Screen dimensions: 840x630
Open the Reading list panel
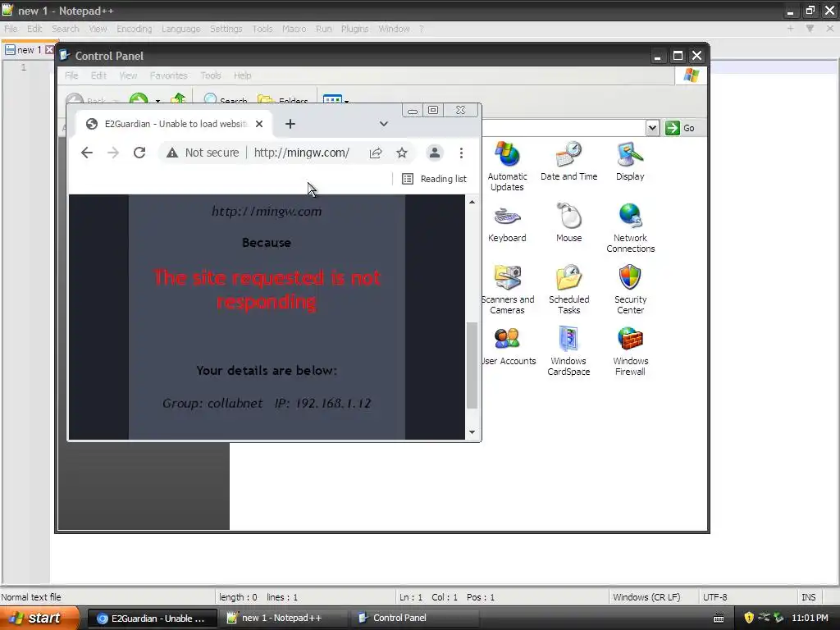click(435, 179)
